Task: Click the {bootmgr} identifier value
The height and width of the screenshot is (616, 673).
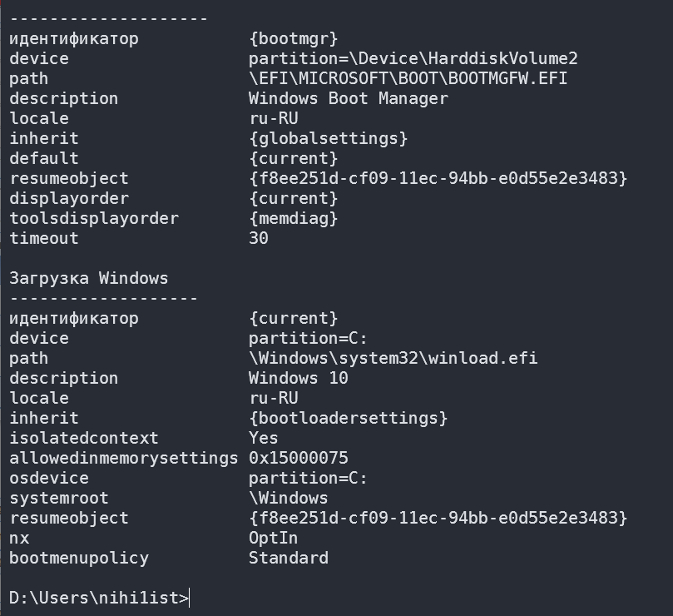Action: [293, 39]
